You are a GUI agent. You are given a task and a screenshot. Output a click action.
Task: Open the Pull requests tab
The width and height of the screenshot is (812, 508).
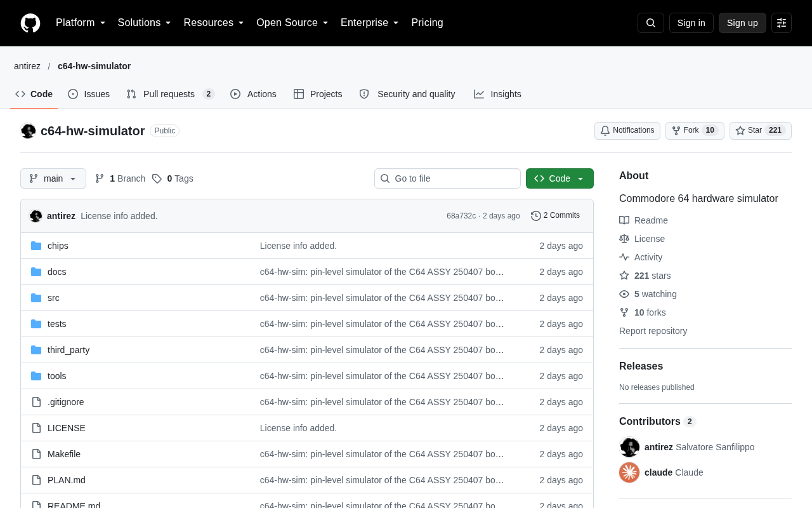coord(171,94)
